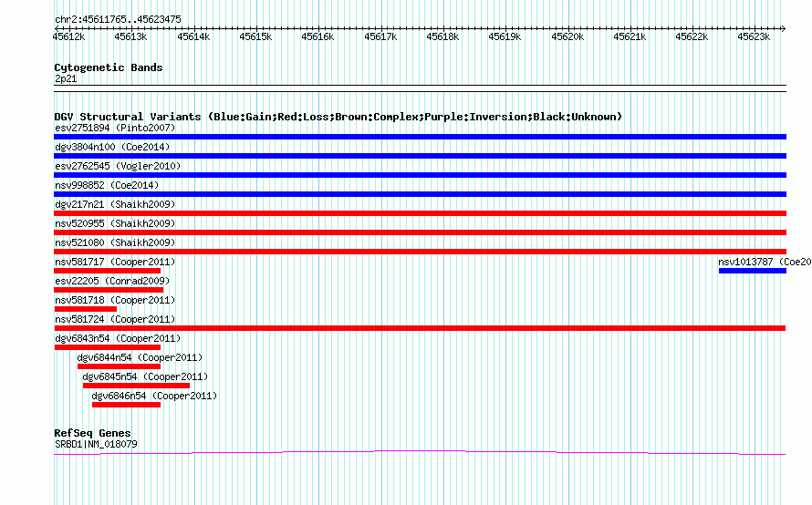Click the nsv998852 (Coe2014) label
Viewport: 812px width, 505px height.
tap(107, 185)
